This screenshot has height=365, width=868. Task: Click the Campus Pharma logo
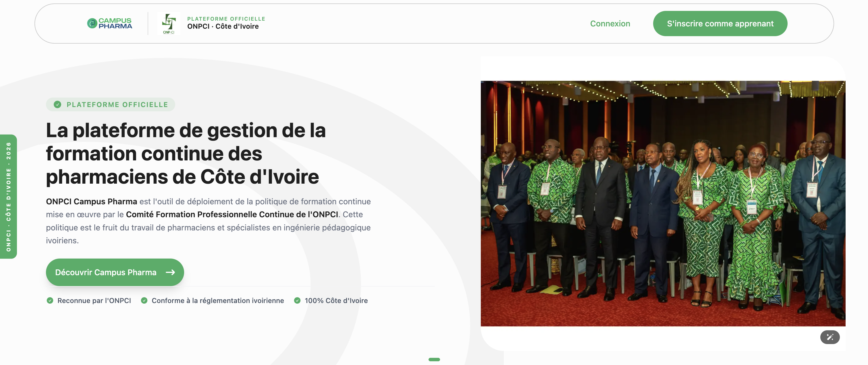coord(109,23)
